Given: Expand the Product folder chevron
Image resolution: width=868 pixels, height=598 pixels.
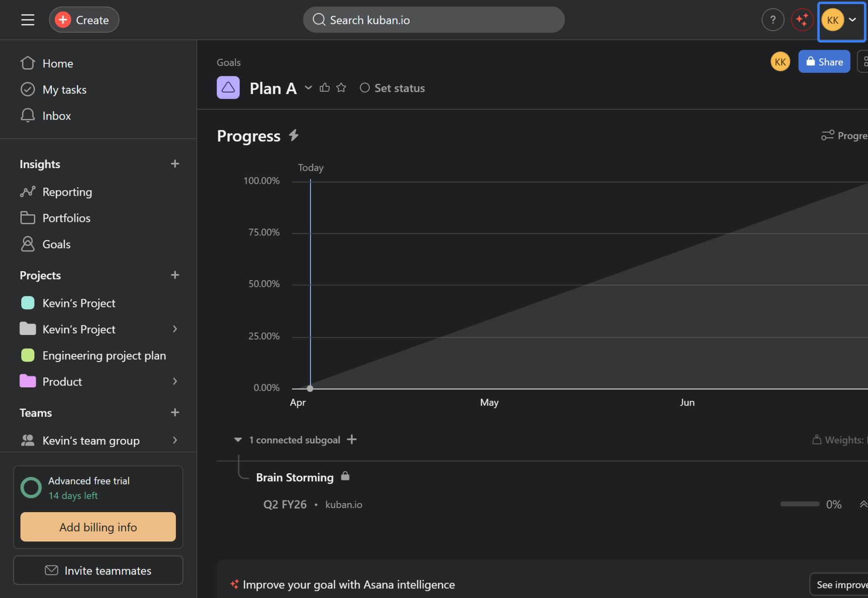Looking at the screenshot, I should point(175,381).
